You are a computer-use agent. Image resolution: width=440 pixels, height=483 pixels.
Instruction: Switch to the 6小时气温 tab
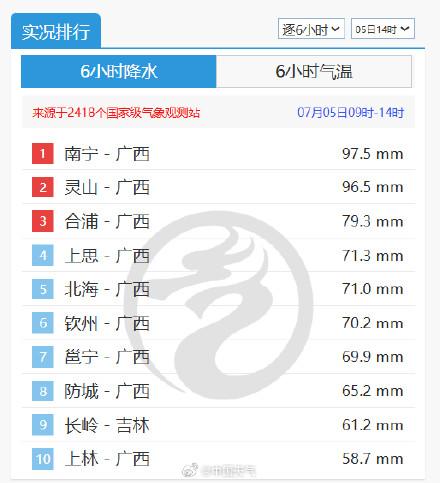314,72
